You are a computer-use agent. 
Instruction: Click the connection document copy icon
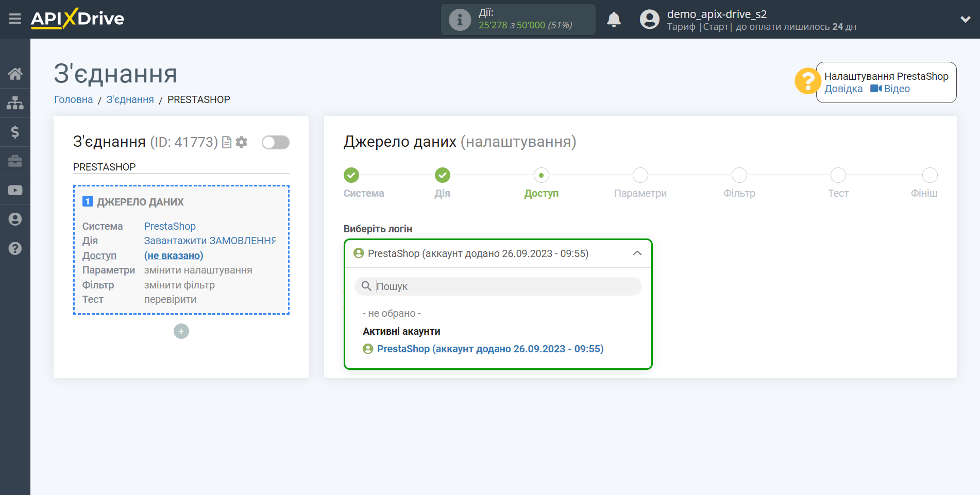pos(227,142)
